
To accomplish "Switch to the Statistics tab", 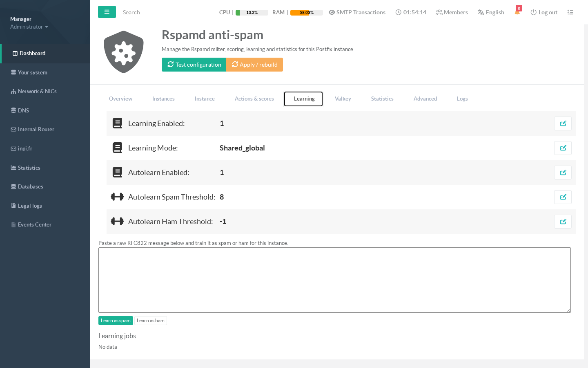I will [x=382, y=99].
